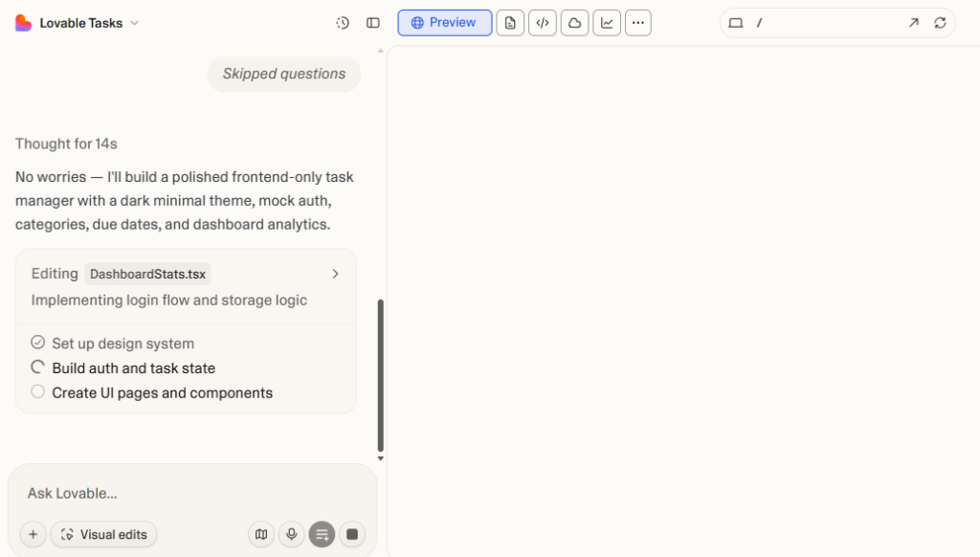This screenshot has width=980, height=557.
Task: Mark Create UI pages and components complete
Action: (36, 391)
